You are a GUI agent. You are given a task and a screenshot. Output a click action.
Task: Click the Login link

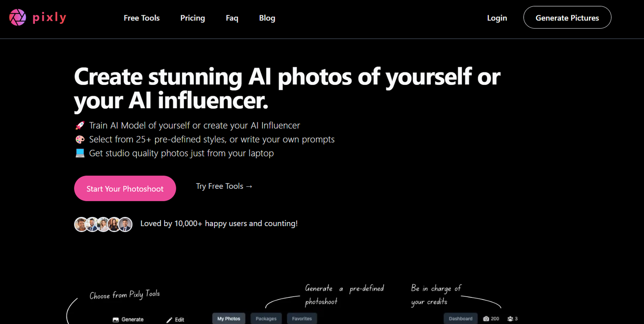tap(497, 18)
